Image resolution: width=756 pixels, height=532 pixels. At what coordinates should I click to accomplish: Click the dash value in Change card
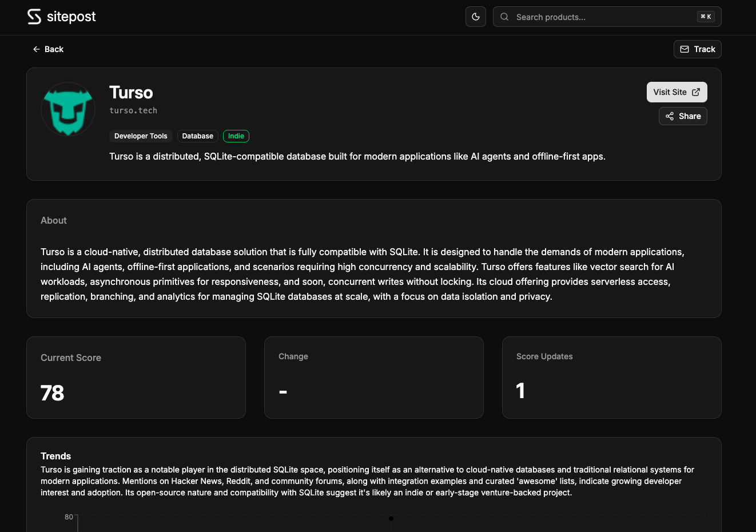[283, 392]
